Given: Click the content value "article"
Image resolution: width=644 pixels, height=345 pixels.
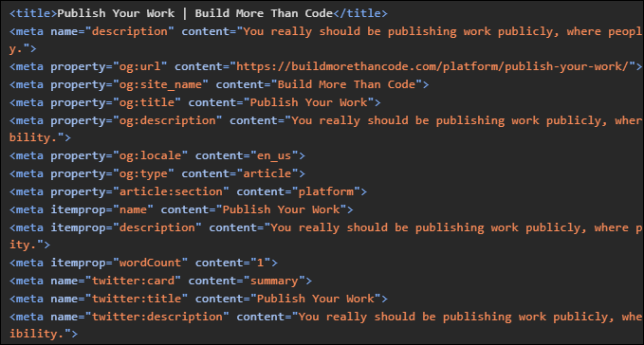Looking at the screenshot, I should [267, 173].
